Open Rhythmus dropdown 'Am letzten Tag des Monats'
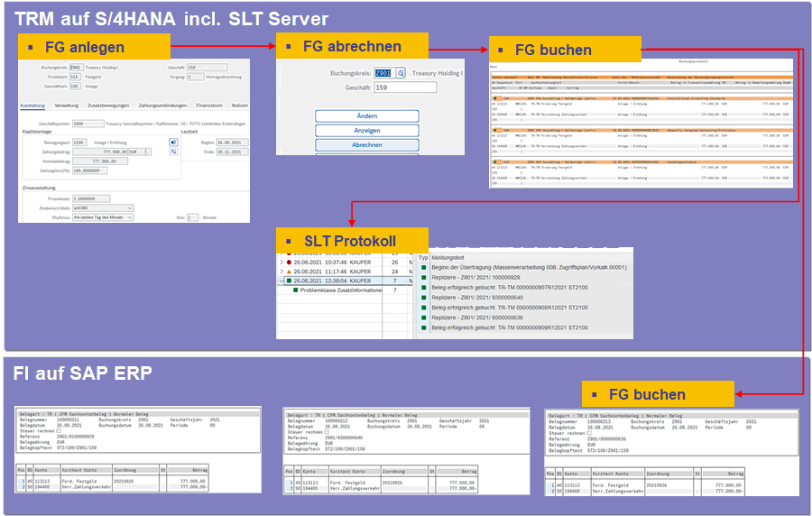 point(130,217)
